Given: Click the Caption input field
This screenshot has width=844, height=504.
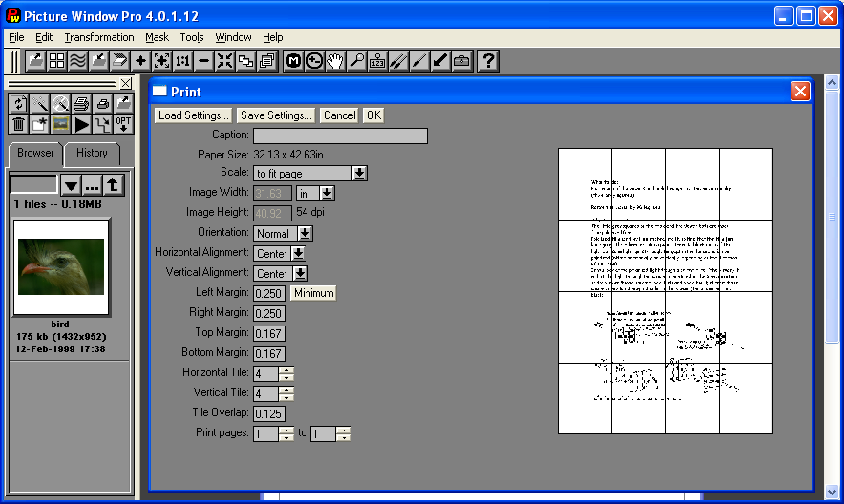Looking at the screenshot, I should click(x=340, y=136).
